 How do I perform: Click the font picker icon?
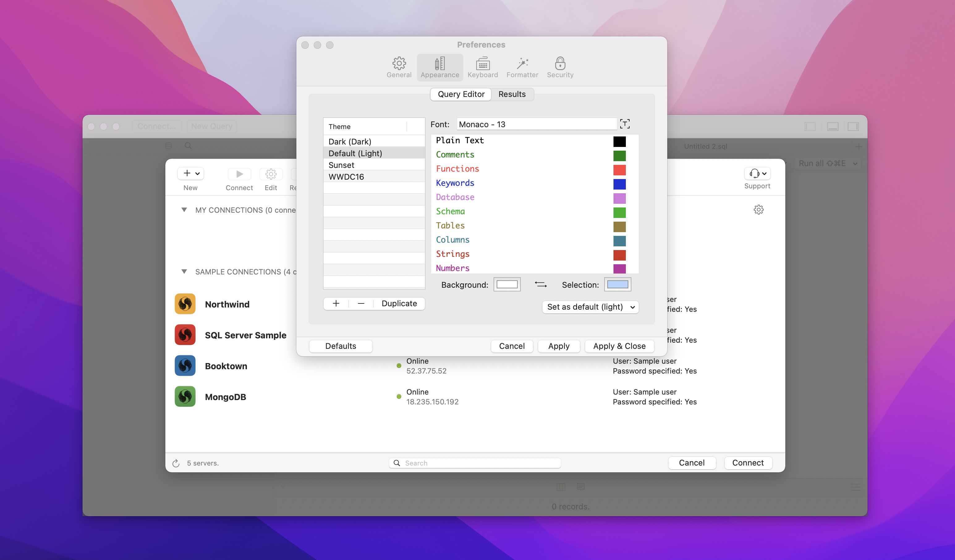pyautogui.click(x=625, y=124)
